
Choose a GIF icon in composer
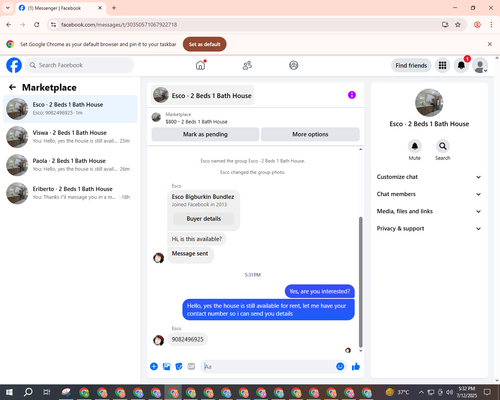point(191,367)
